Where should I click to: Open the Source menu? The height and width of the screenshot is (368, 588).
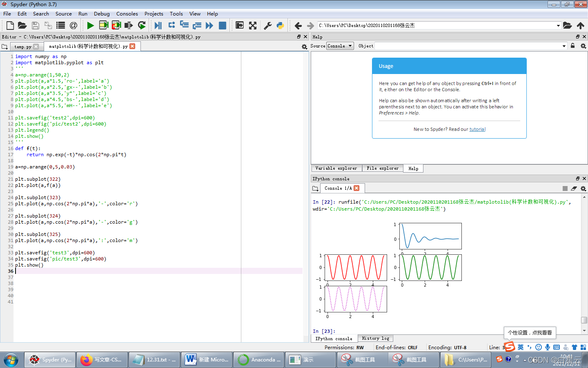(64, 13)
